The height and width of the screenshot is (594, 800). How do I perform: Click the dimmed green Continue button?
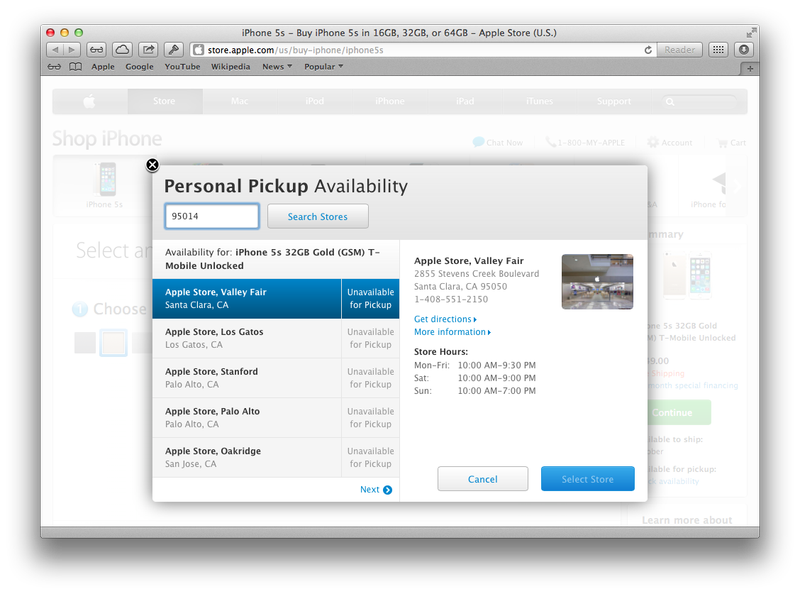pos(679,412)
